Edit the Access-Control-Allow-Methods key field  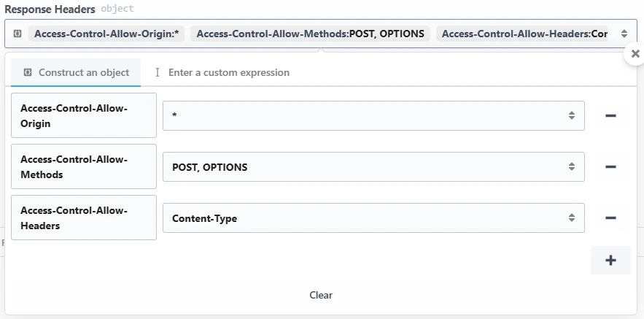point(83,166)
